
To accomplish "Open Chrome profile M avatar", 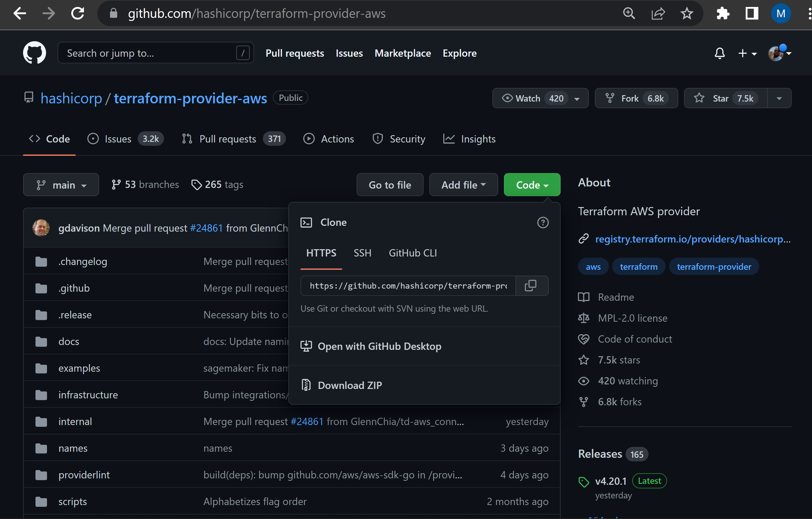I will 781,13.
